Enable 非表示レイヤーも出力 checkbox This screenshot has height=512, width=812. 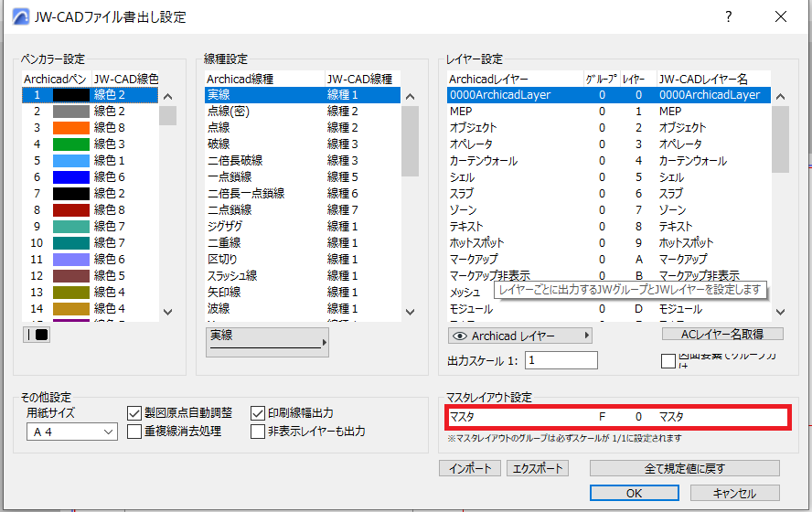pyautogui.click(x=258, y=432)
